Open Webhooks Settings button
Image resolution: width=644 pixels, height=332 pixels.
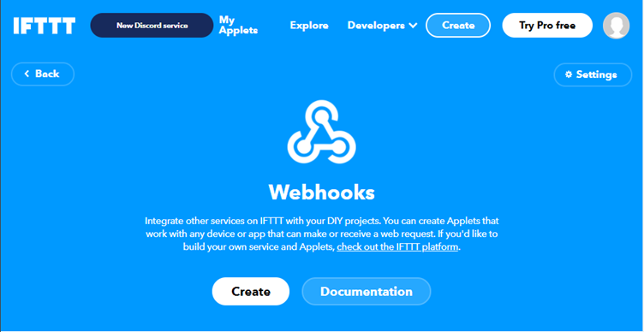click(x=593, y=74)
